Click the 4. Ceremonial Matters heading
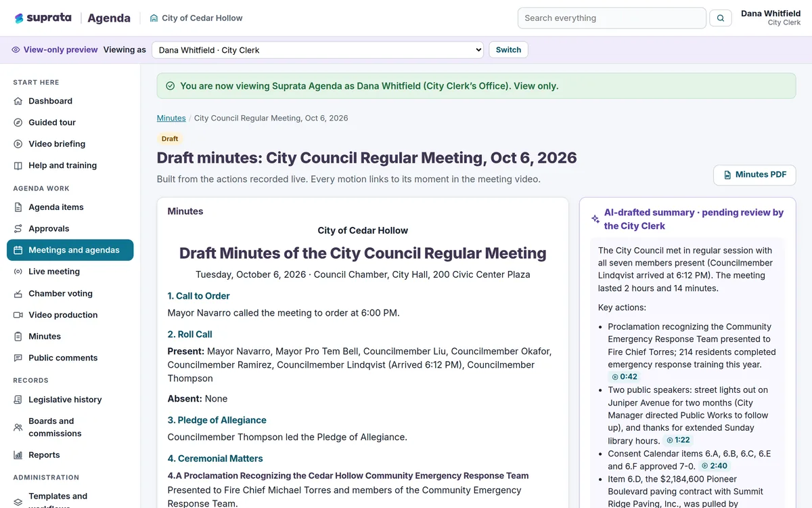This screenshot has height=508, width=812. click(x=215, y=459)
